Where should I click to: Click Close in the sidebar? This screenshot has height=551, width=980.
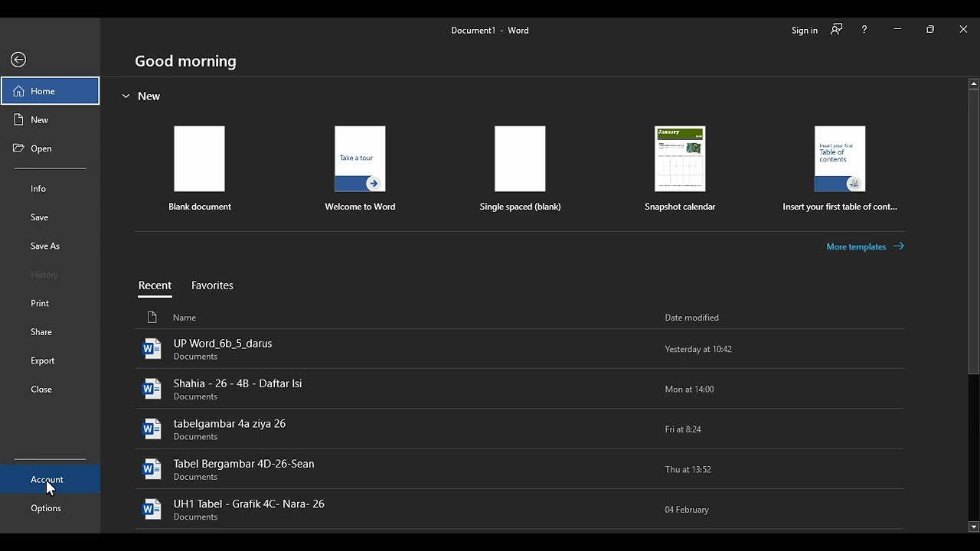(51, 390)
